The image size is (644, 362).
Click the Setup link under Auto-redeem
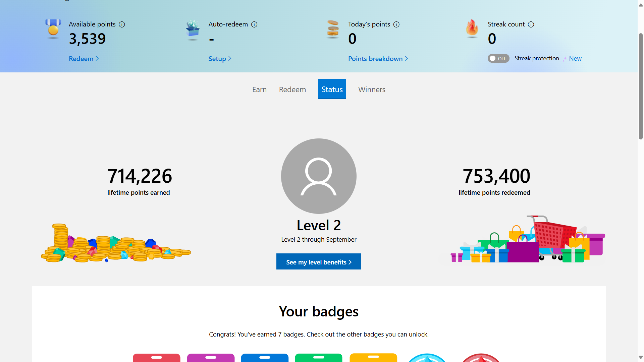pyautogui.click(x=218, y=58)
